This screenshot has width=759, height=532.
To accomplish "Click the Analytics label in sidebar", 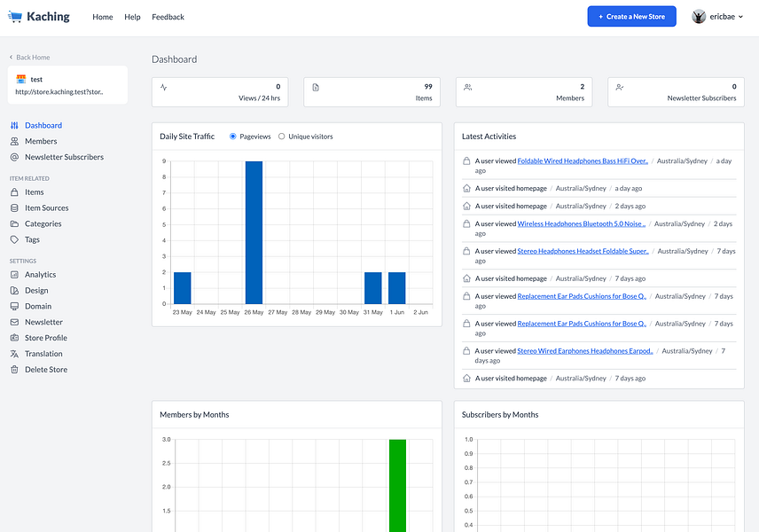I will click(40, 275).
